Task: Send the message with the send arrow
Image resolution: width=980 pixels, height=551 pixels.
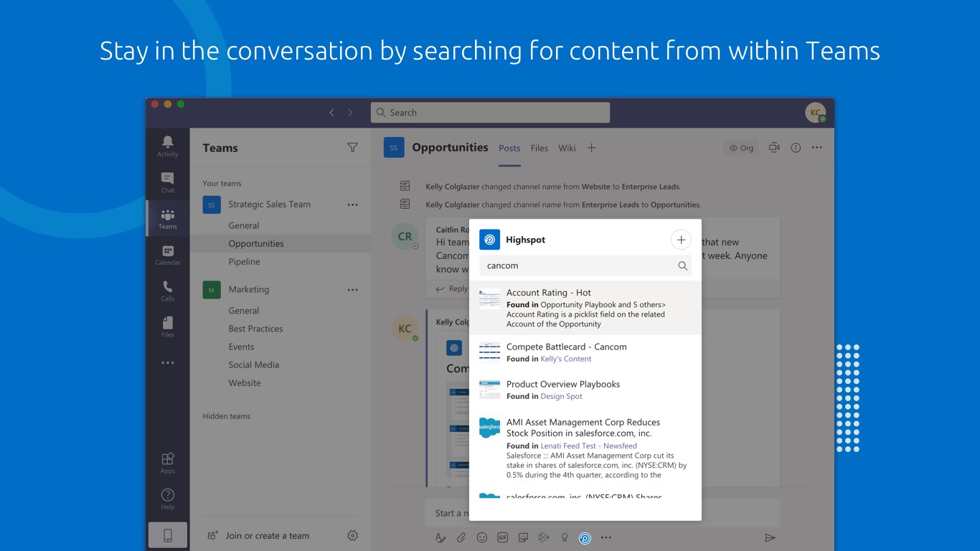Action: (x=770, y=537)
